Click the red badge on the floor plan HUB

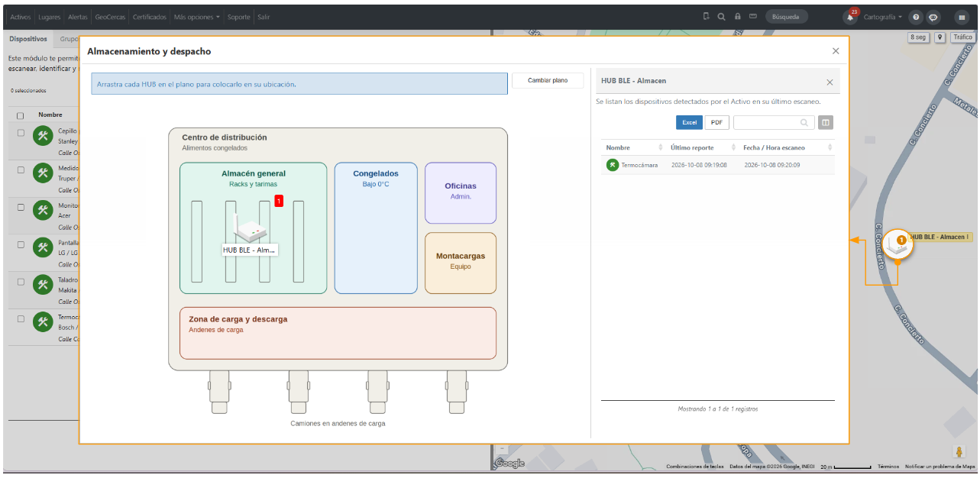(x=279, y=201)
